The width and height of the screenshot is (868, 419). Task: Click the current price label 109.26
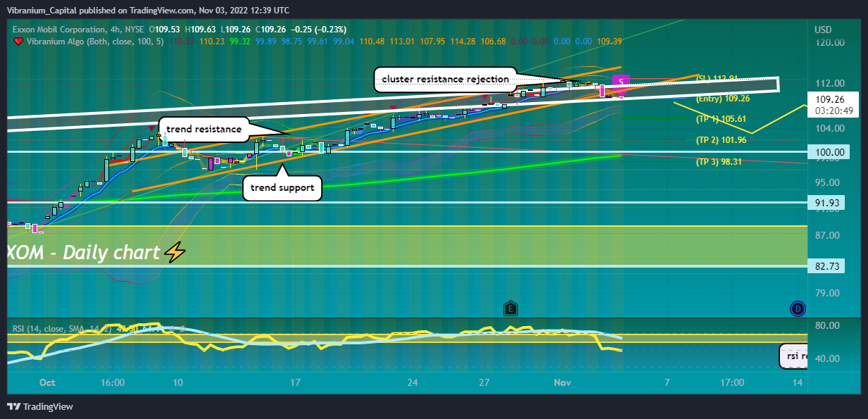829,99
